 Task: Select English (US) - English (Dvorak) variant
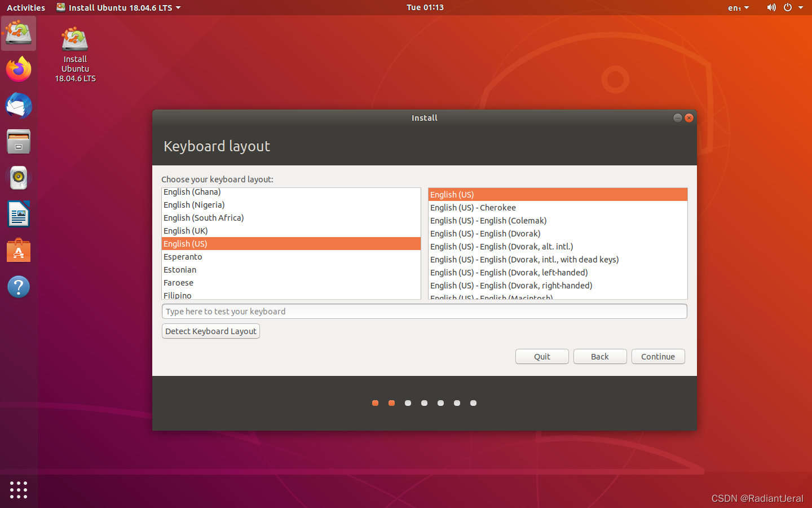click(558, 234)
